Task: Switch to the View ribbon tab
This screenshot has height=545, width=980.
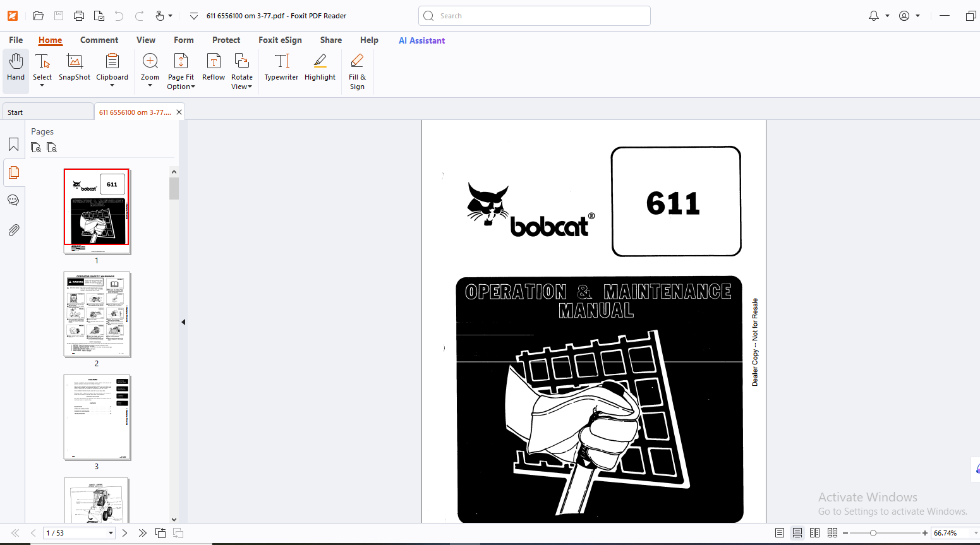Action: (x=146, y=40)
